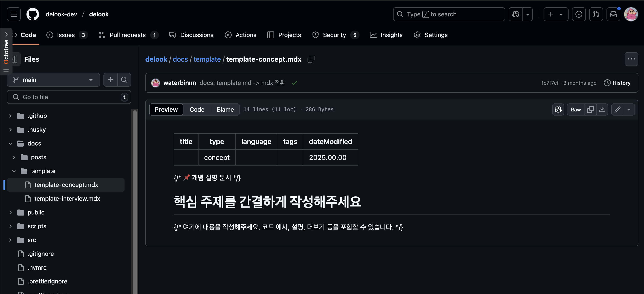The height and width of the screenshot is (294, 644).
Task: Switch to Code view
Action: click(x=197, y=109)
